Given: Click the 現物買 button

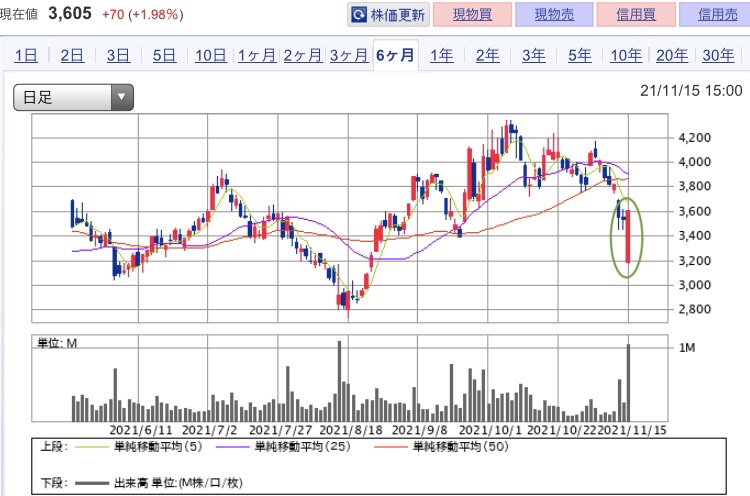Looking at the screenshot, I should (472, 15).
